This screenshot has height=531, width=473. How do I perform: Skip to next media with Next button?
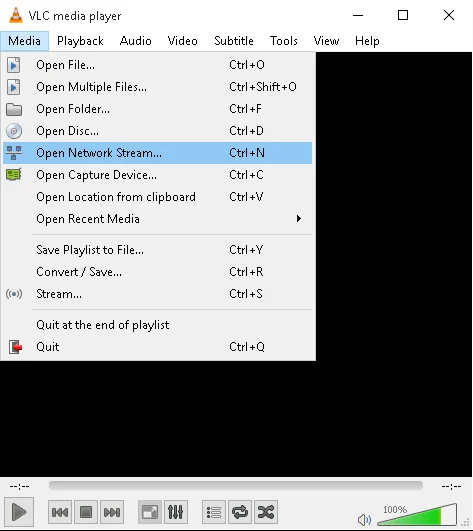tap(112, 512)
